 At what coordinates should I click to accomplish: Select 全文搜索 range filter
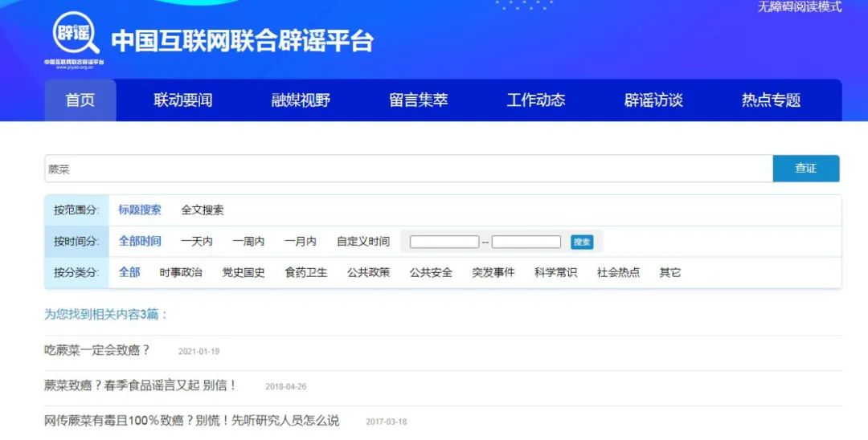pyautogui.click(x=203, y=210)
